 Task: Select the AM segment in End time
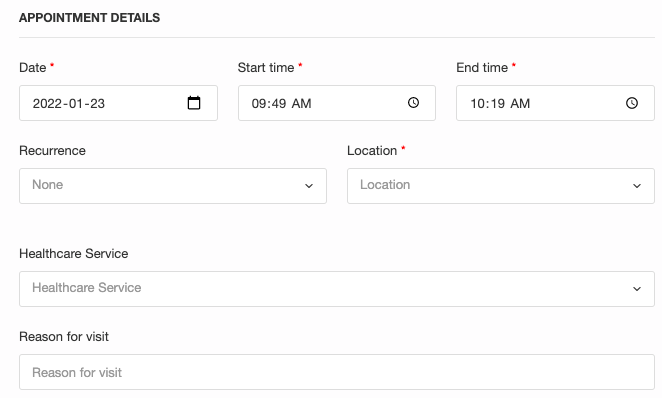(520, 103)
